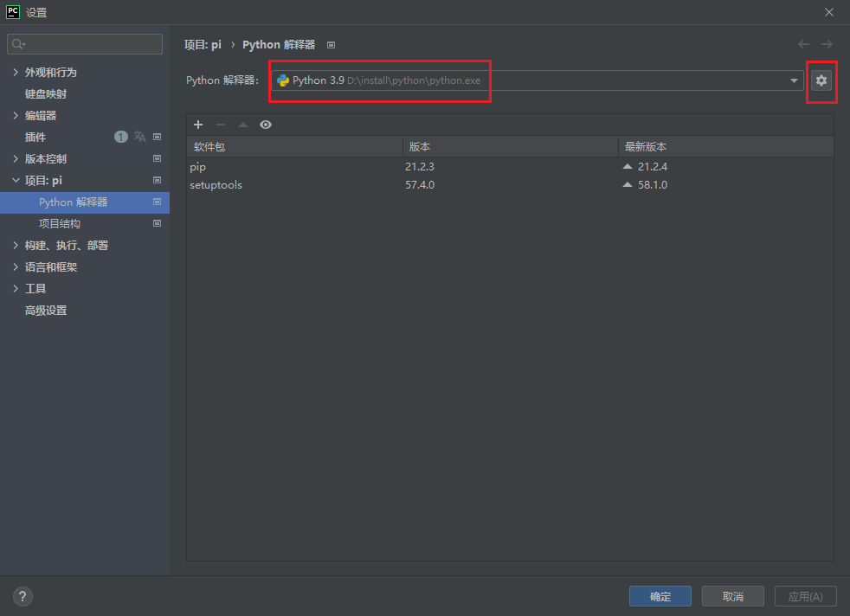Click the forward navigation arrow
The image size is (850, 616).
pyautogui.click(x=827, y=44)
